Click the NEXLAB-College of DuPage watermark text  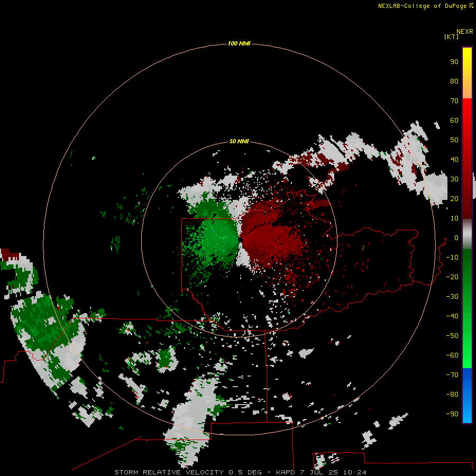(425, 6)
